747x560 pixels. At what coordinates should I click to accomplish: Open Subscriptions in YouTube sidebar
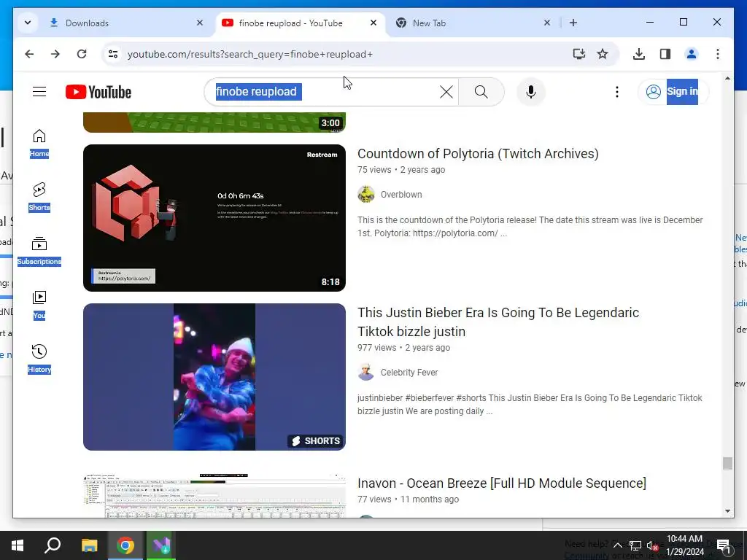tap(39, 251)
